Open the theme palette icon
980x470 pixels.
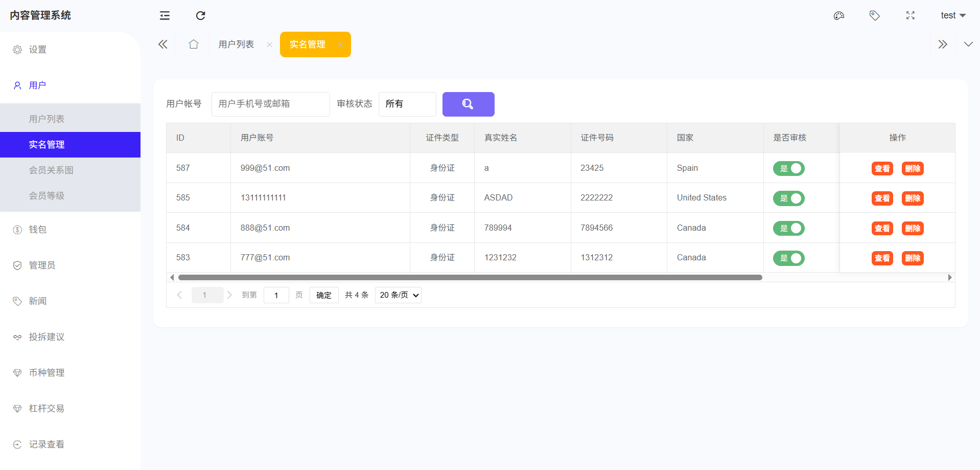838,15
